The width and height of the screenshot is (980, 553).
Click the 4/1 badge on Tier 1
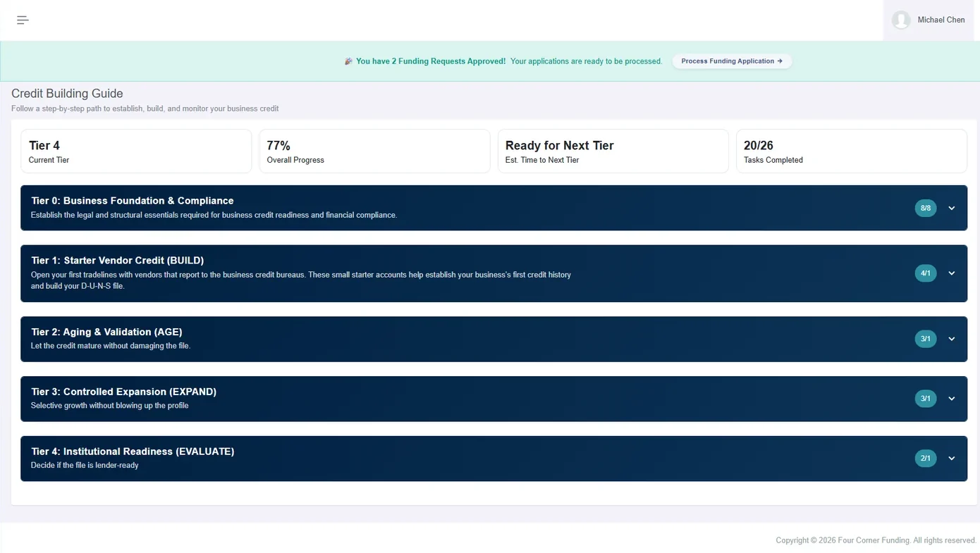(926, 273)
